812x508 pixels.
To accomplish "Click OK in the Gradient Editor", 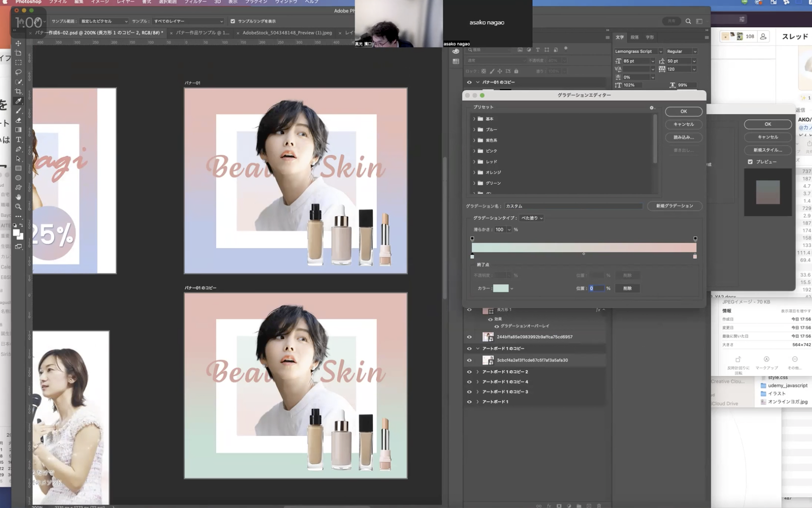I will [x=683, y=111].
